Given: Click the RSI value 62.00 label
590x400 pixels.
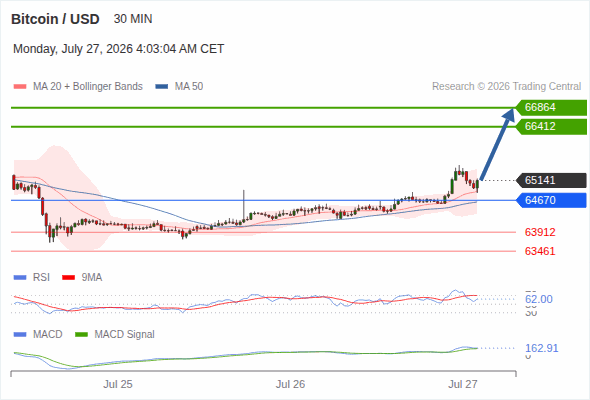Looking at the screenshot, I should tap(539, 300).
